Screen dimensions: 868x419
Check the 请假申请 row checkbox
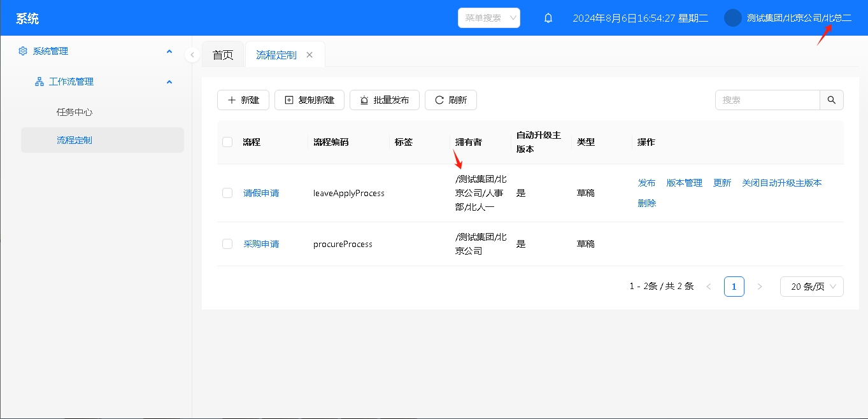pyautogui.click(x=227, y=193)
